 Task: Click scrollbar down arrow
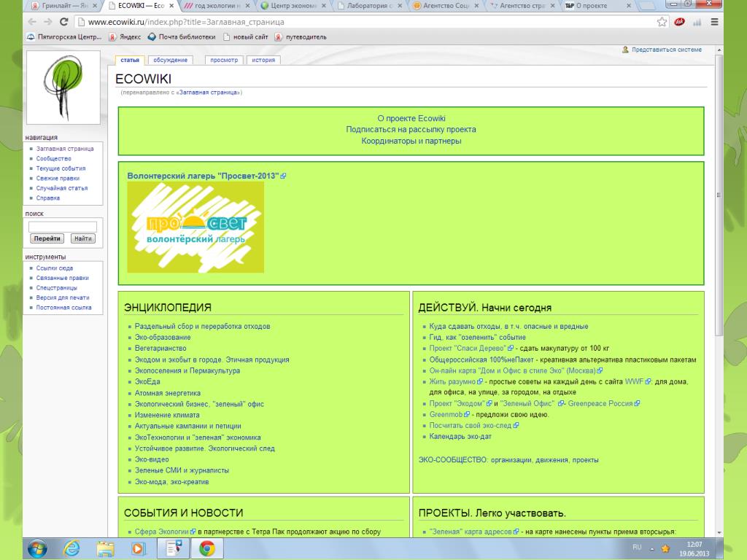(719, 533)
